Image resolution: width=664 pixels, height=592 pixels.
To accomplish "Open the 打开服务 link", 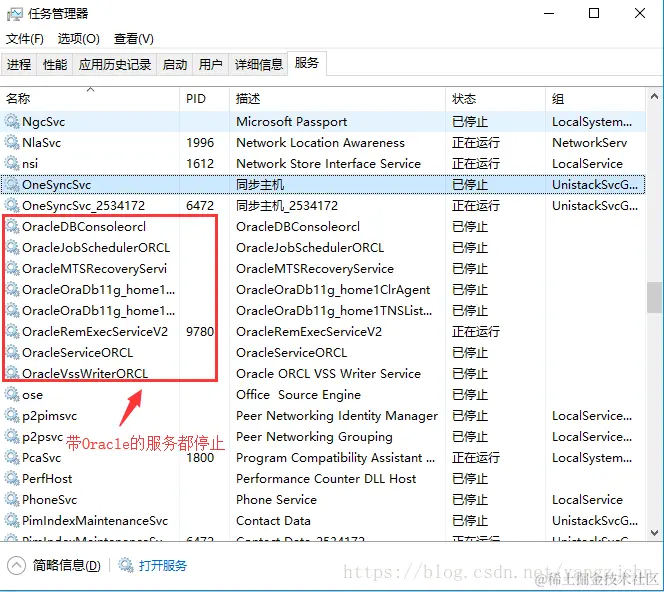I will click(163, 566).
